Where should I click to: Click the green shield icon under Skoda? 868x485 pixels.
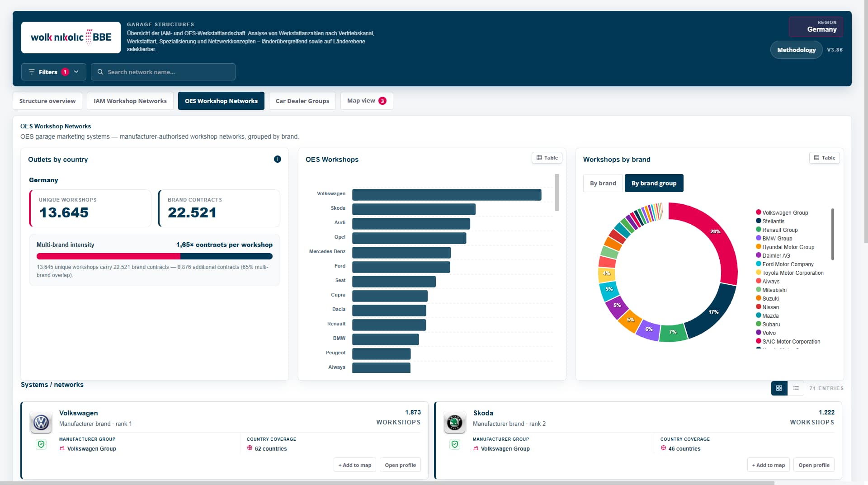pos(455,444)
